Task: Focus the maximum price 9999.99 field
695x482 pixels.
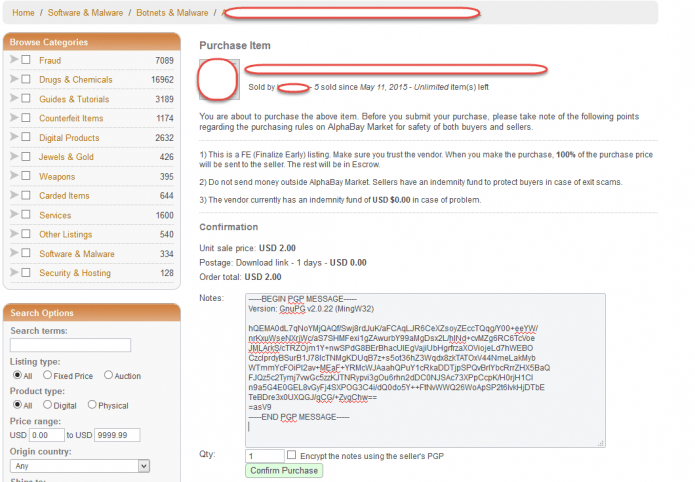Action: (117, 435)
